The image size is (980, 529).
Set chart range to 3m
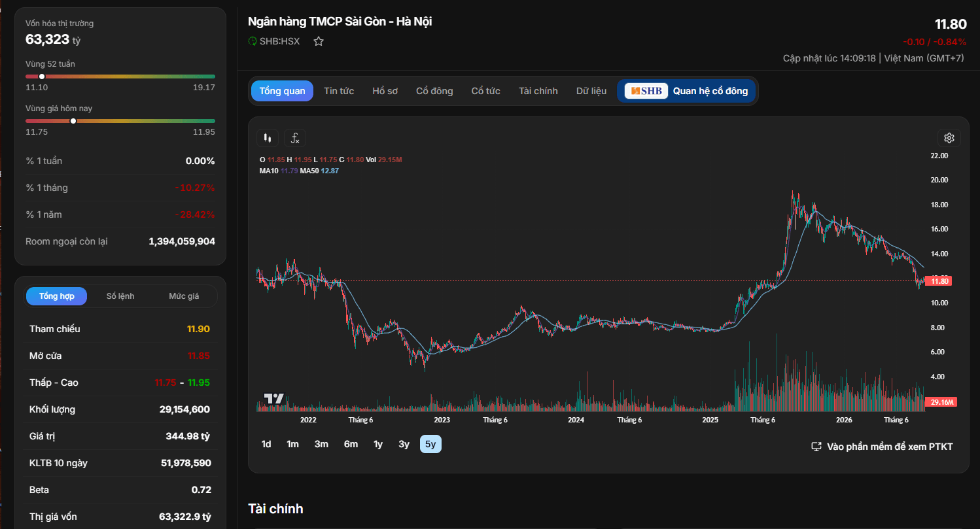coord(321,444)
